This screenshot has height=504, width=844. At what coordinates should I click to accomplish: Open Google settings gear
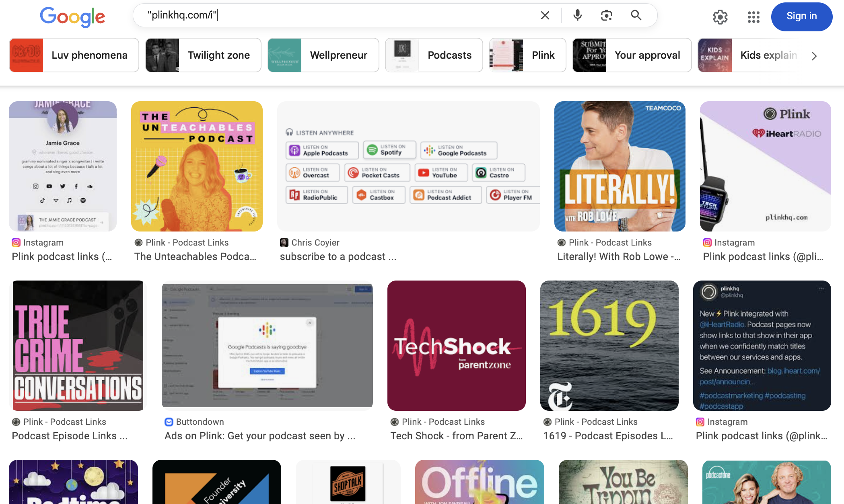(x=720, y=17)
